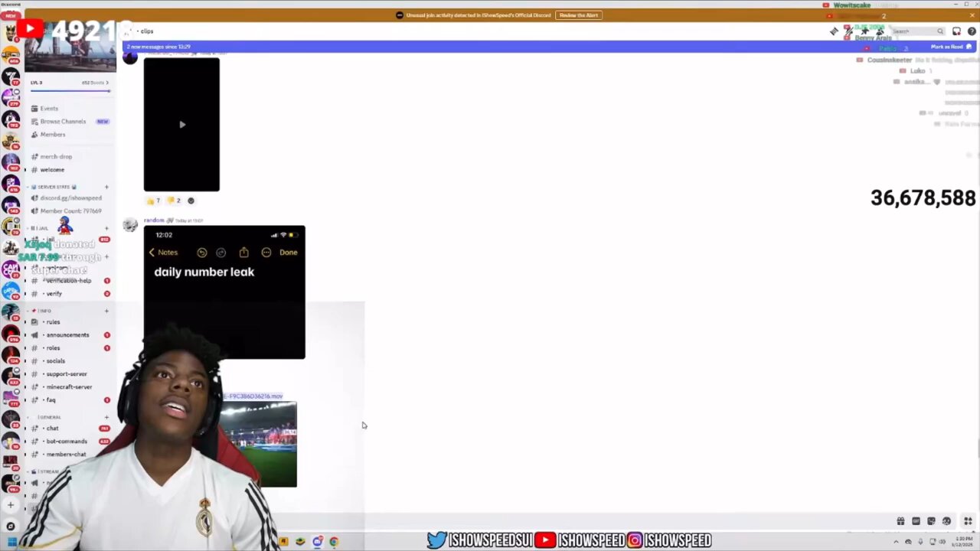Open the daily number leak image
980x551 pixels.
tap(224, 292)
